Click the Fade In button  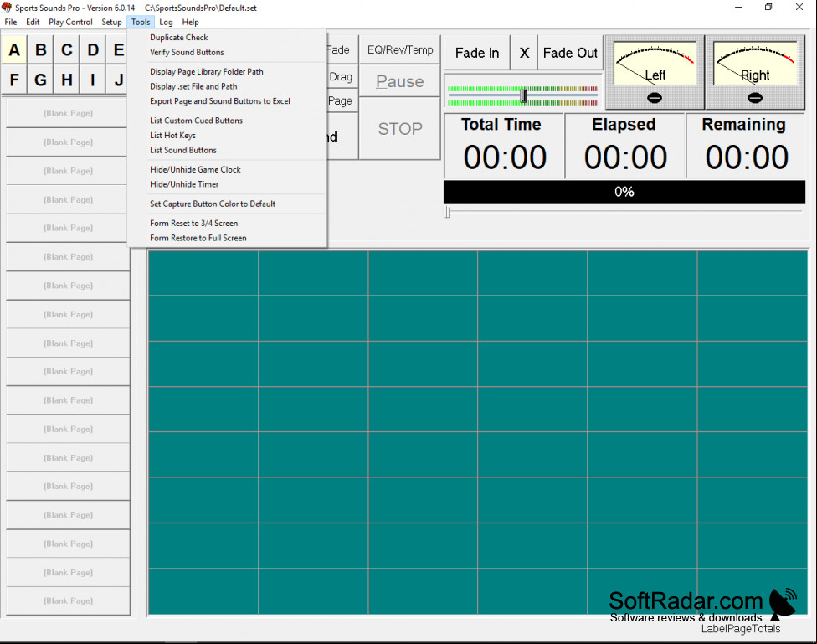pyautogui.click(x=477, y=53)
